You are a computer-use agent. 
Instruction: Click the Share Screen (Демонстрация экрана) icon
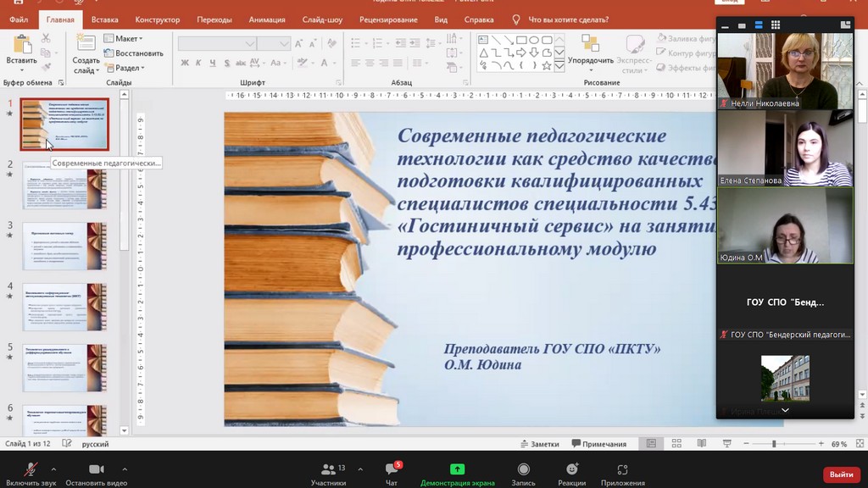(457, 470)
